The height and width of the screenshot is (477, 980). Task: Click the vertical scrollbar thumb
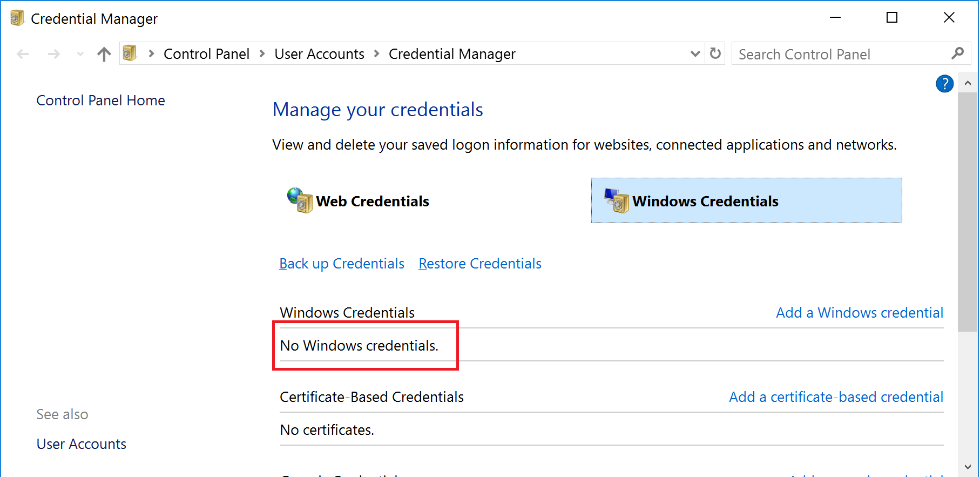point(968,212)
